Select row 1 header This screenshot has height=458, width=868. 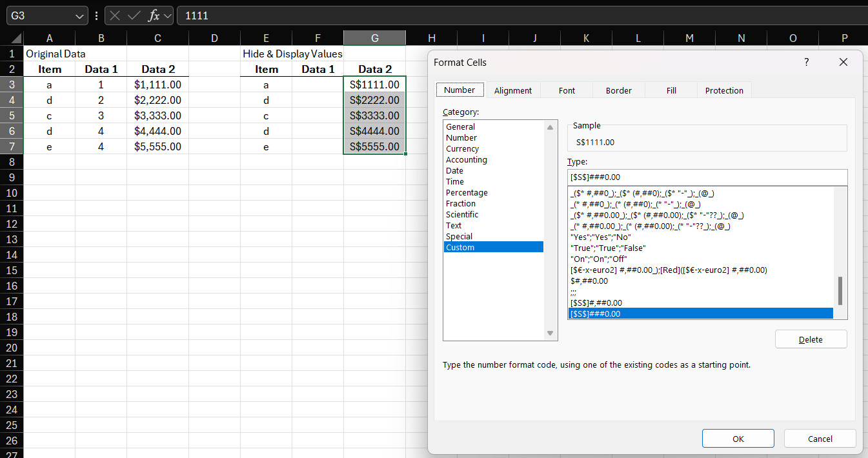pos(12,54)
